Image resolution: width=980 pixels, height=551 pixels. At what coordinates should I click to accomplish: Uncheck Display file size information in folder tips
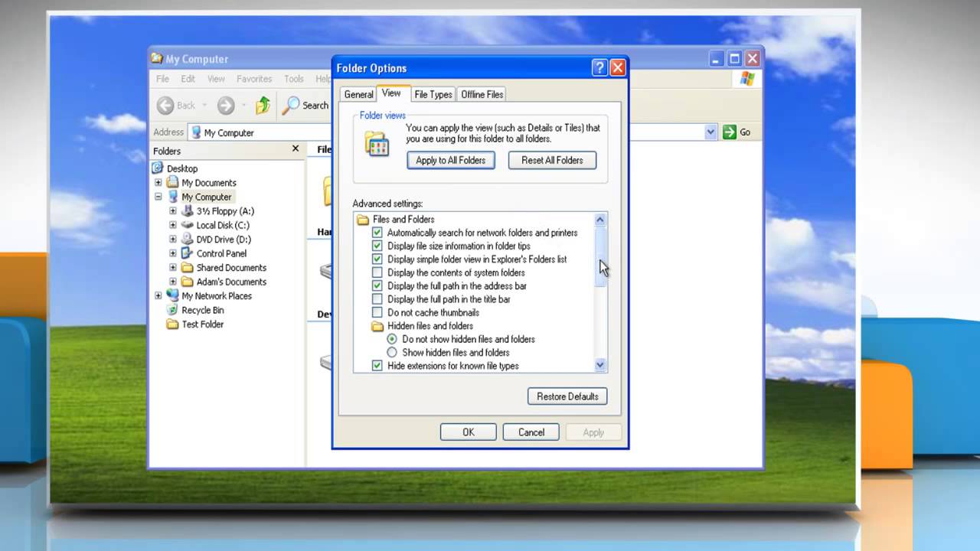pos(377,246)
